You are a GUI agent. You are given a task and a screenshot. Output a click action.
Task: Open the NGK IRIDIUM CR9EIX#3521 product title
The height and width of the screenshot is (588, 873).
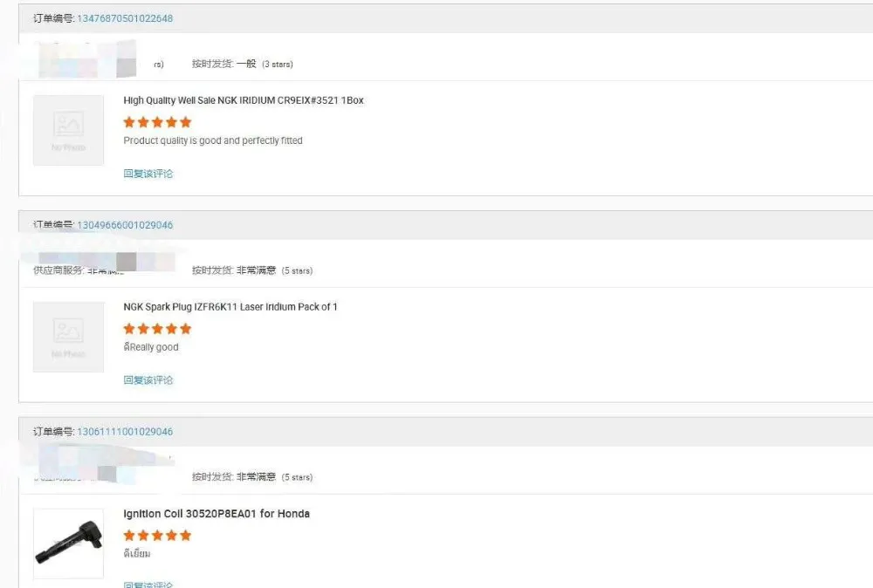pyautogui.click(x=244, y=100)
